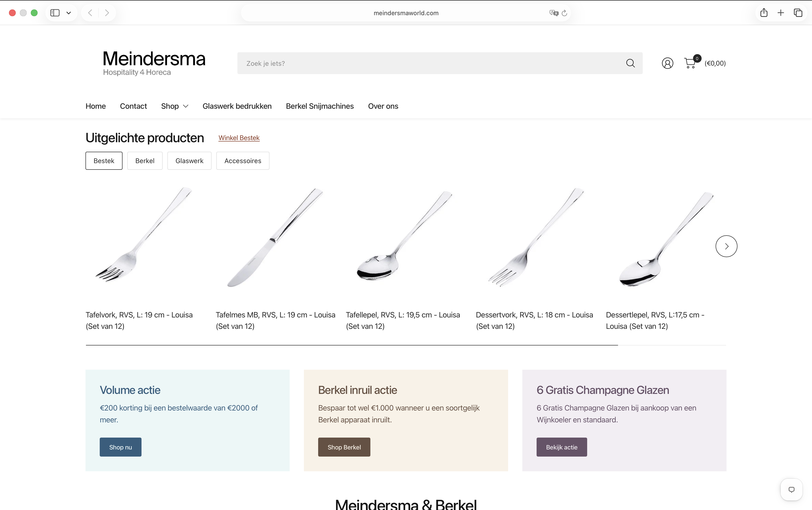The image size is (812, 510).
Task: Click the Safari address bar
Action: [x=406, y=13]
